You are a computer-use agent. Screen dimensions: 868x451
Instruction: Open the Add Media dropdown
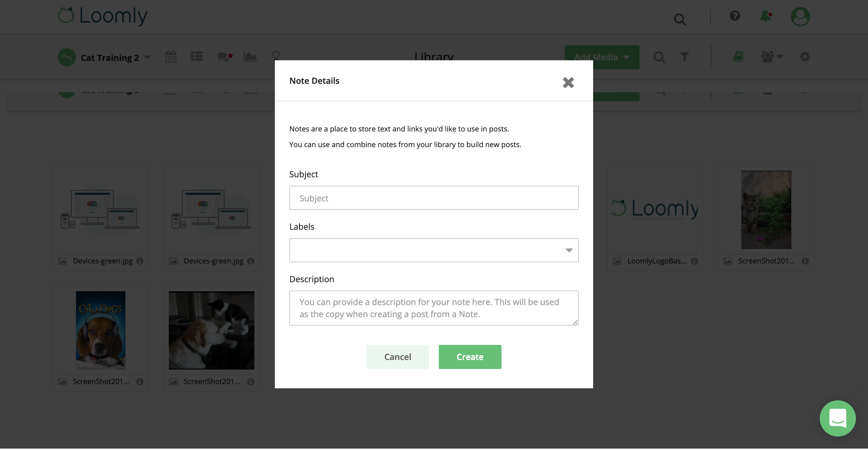pos(602,57)
